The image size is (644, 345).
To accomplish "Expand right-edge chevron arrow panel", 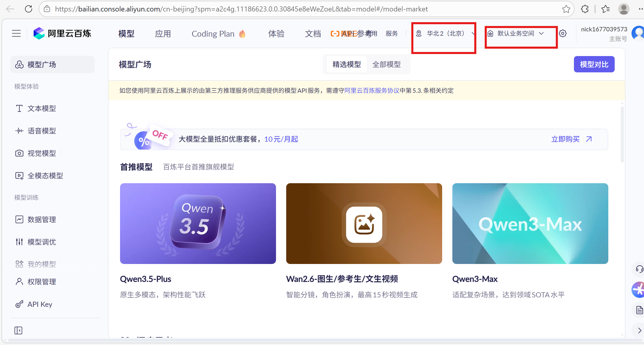I will tap(639, 330).
